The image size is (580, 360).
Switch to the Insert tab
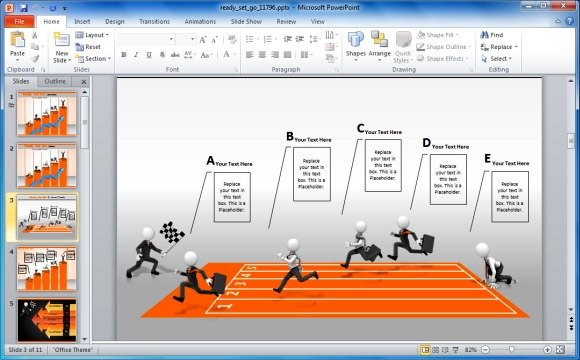tap(82, 21)
